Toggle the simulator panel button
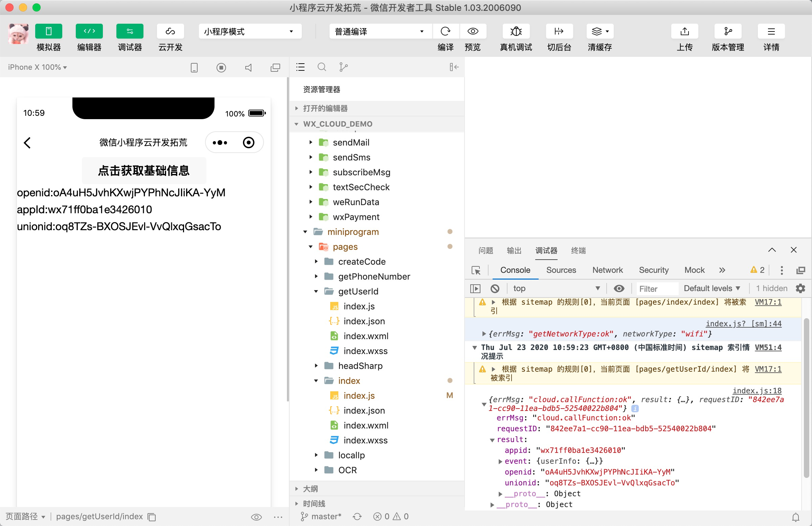 pos(48,31)
